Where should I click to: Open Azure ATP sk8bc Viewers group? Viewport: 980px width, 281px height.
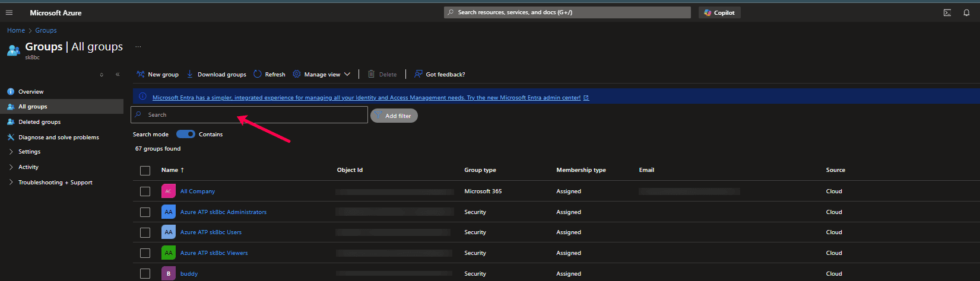click(214, 253)
